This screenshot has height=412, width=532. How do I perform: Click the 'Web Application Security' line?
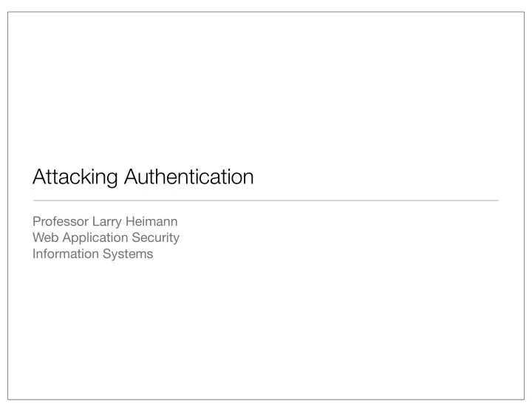[106, 237]
